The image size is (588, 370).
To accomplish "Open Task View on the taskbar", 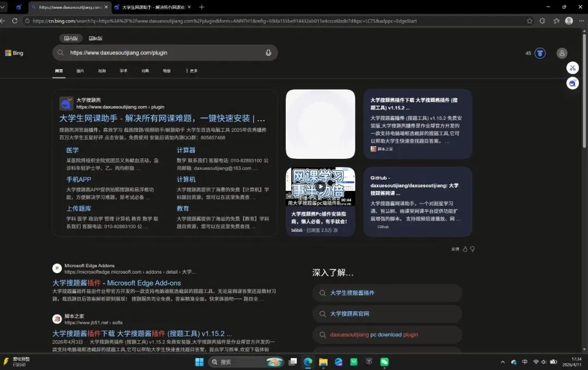I will click(293, 362).
